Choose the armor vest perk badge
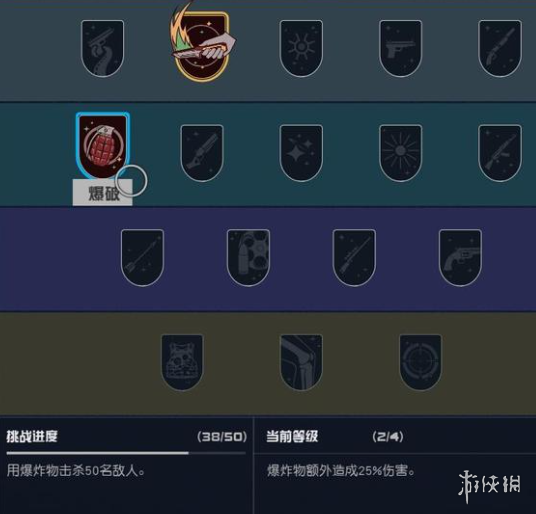536x514 pixels. pyautogui.click(x=182, y=362)
